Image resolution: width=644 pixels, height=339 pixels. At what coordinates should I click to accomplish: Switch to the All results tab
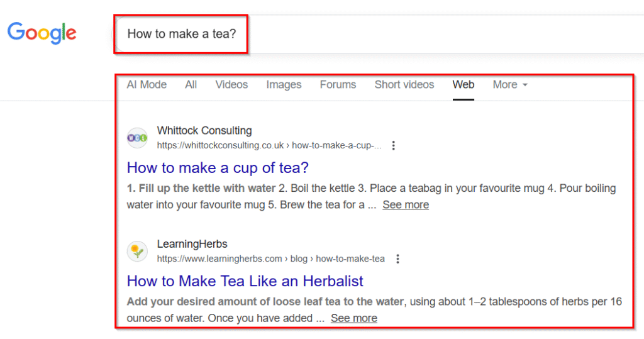click(191, 85)
